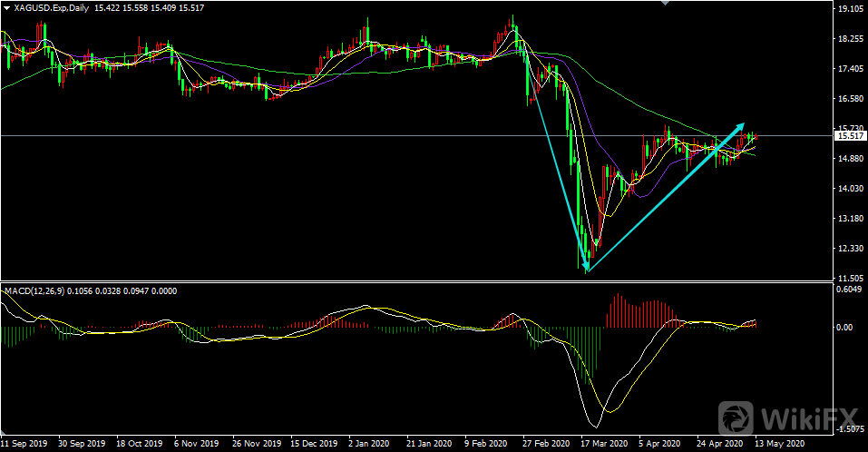Click the 11 Sep 2019 date label
This screenshot has height=452, width=868.
coord(25,445)
